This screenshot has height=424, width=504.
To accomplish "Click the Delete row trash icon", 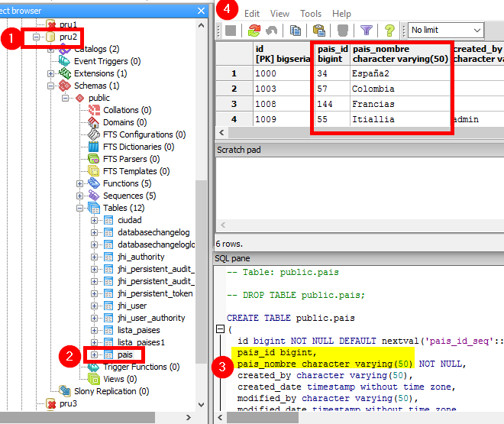I will coord(343,31).
